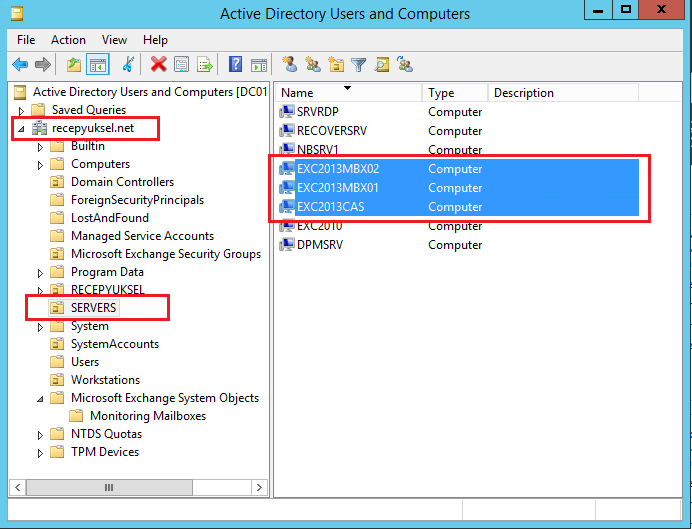Screen dimensions: 692x529
Task: Click the Saved Queries folder icon
Action: (x=38, y=109)
